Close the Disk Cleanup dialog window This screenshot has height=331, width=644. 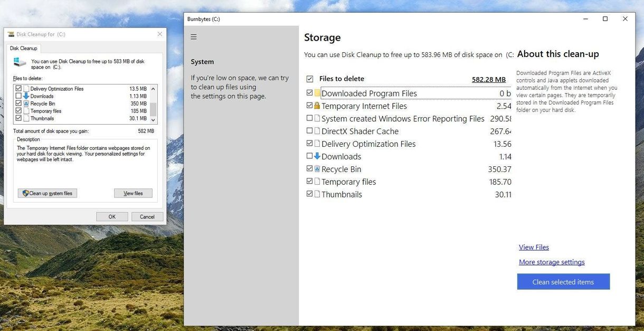[159, 34]
